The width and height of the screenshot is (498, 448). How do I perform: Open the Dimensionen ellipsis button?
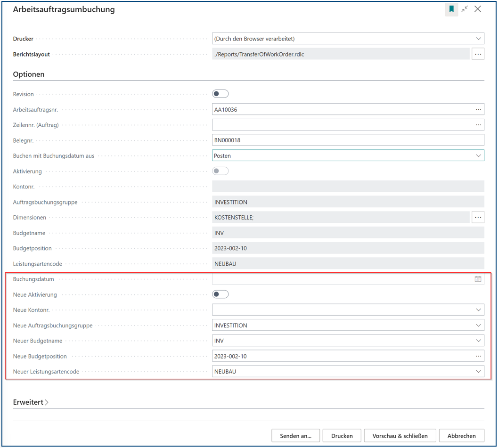[x=478, y=218]
